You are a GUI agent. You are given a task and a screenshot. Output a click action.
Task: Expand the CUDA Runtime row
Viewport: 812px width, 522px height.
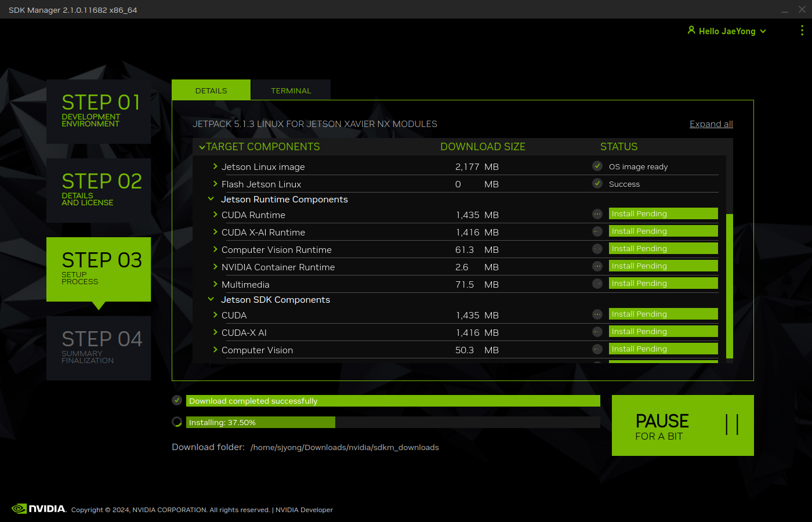tap(215, 215)
